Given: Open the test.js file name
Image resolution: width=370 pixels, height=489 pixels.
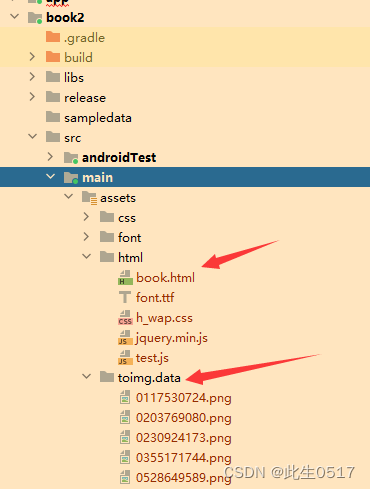Looking at the screenshot, I should (x=152, y=358).
